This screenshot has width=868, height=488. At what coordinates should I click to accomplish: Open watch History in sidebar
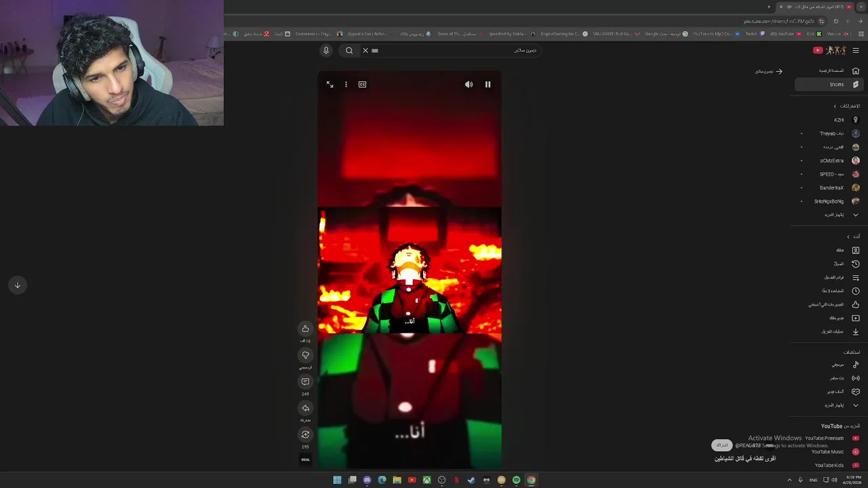pos(831,264)
